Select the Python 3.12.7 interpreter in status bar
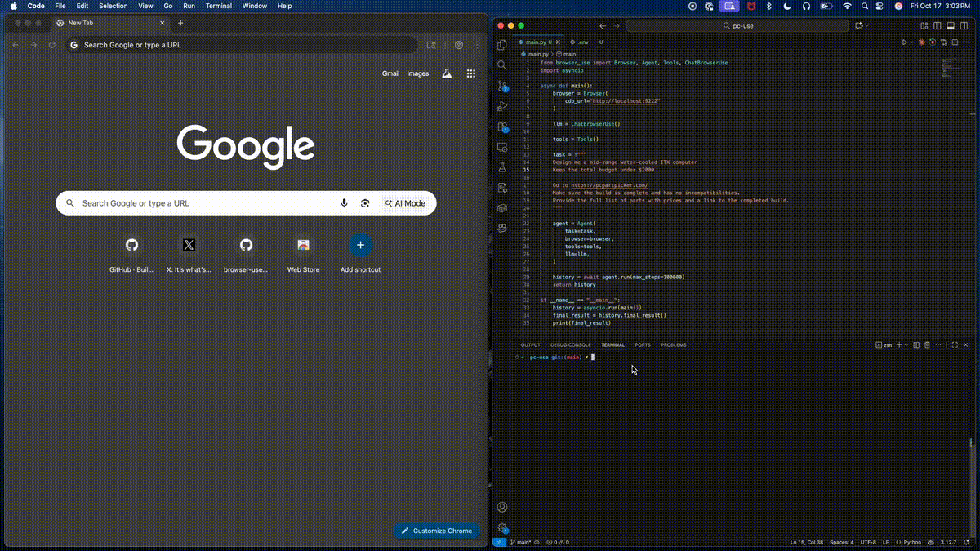This screenshot has width=980, height=551. (x=941, y=542)
